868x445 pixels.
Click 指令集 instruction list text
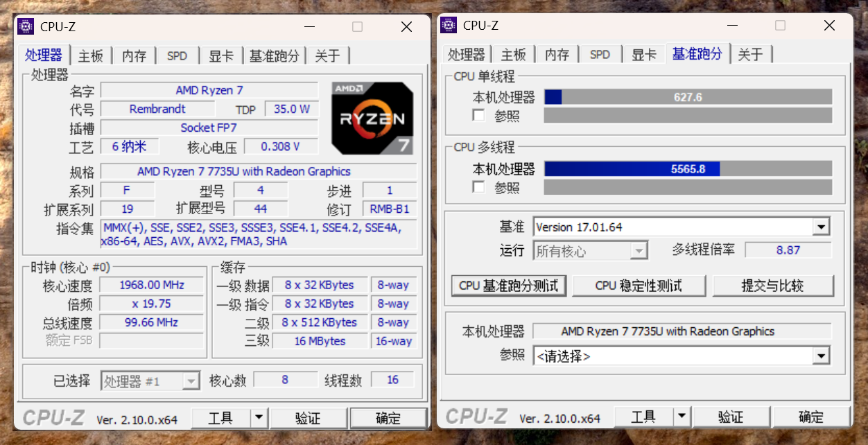[259, 234]
